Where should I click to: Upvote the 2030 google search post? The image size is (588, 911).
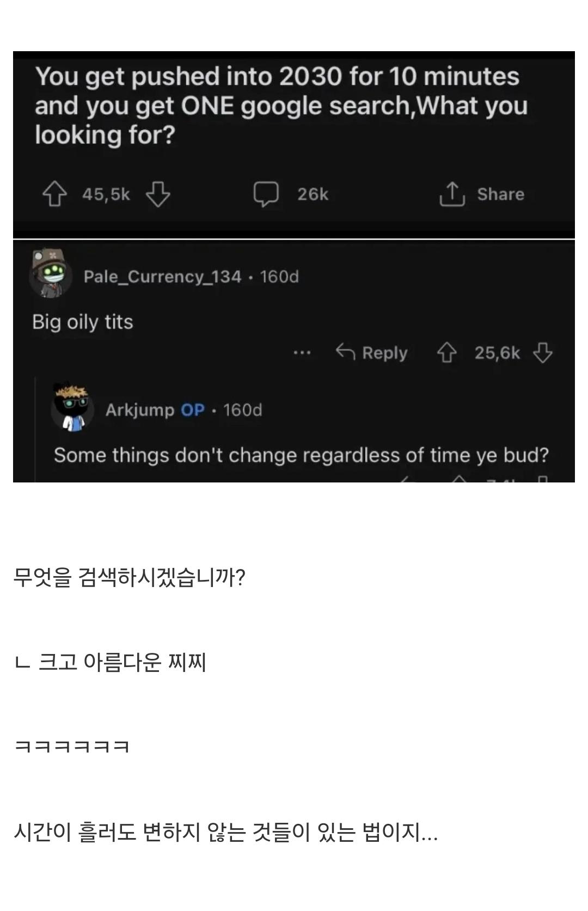pyautogui.click(x=54, y=194)
